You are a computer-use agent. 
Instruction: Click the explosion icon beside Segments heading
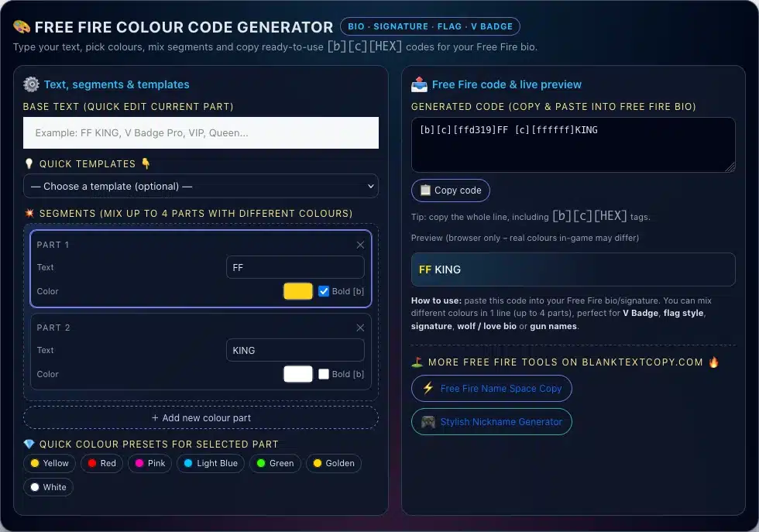(29, 213)
